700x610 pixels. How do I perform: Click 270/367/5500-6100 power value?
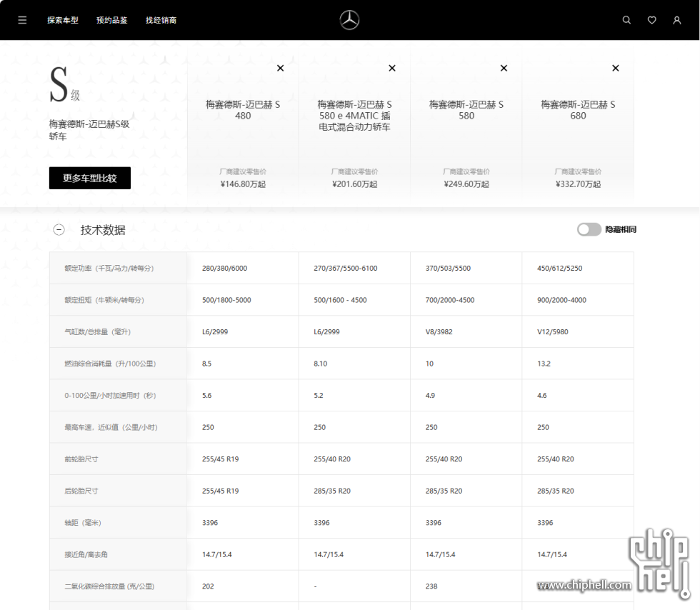(346, 269)
